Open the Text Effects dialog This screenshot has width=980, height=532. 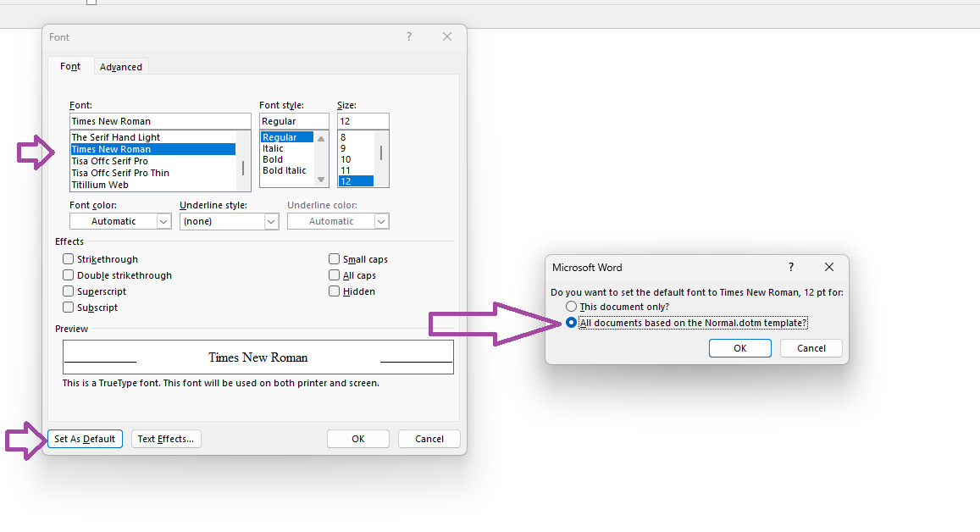[166, 439]
